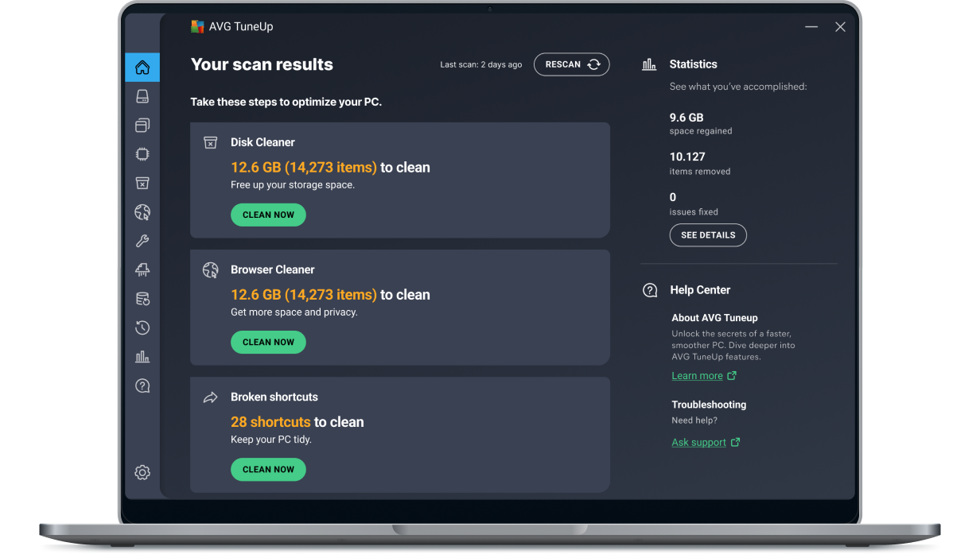Open the Browser Cleaner globe sidebar icon
This screenshot has height=554, width=980.
[142, 212]
